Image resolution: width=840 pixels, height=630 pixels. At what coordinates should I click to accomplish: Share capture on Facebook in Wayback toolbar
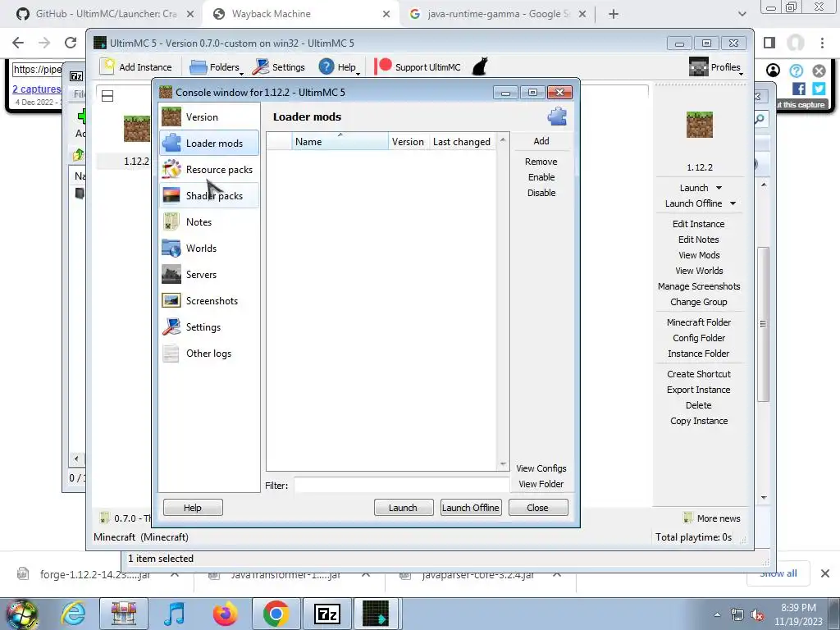[799, 89]
